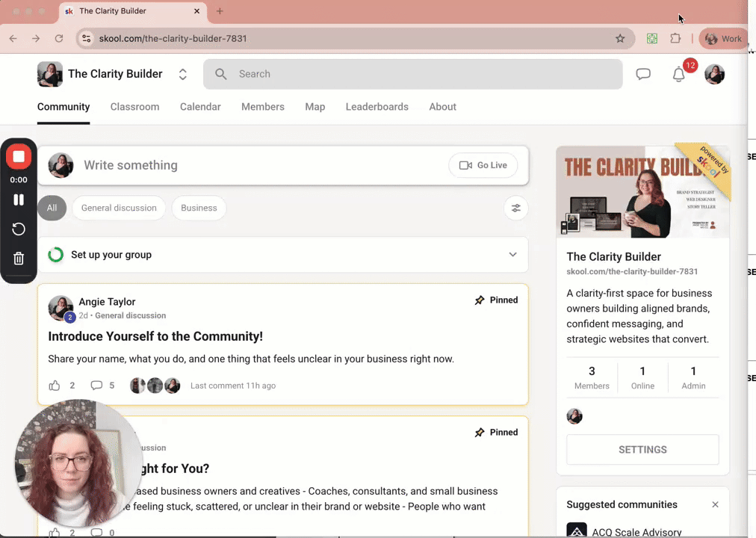Image resolution: width=756 pixels, height=538 pixels.
Task: Filter posts by General discussion
Action: point(119,208)
